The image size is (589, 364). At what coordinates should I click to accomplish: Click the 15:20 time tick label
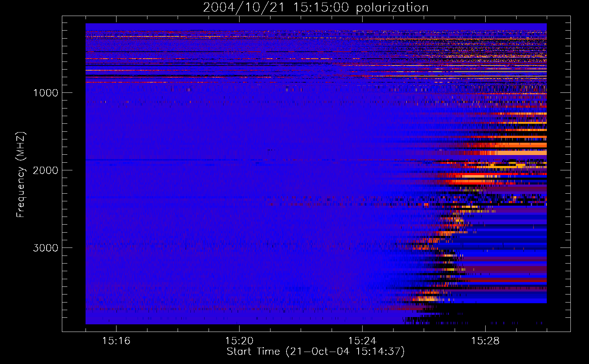click(x=239, y=341)
